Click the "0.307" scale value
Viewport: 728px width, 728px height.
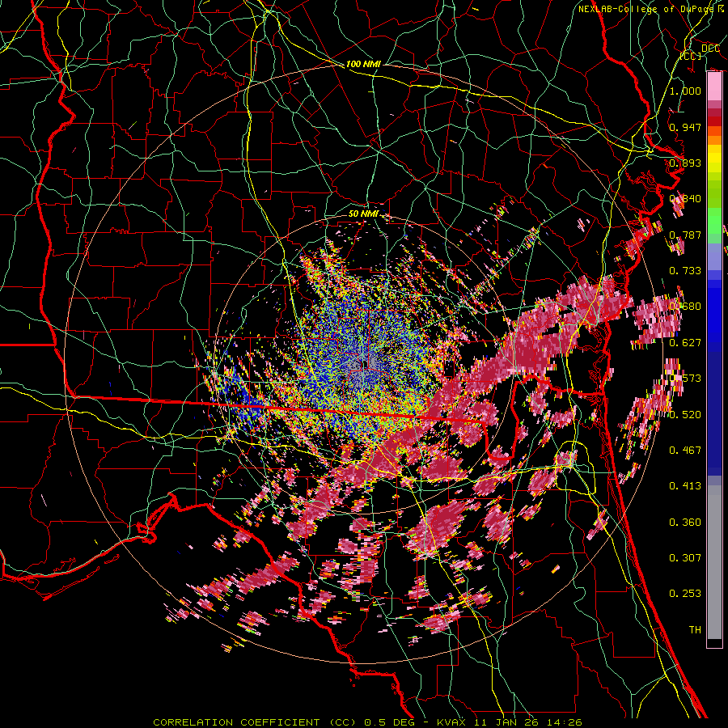click(685, 557)
